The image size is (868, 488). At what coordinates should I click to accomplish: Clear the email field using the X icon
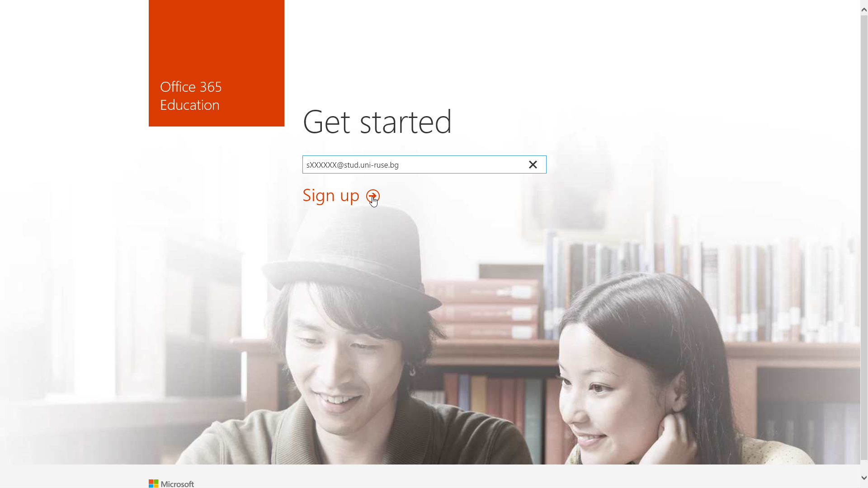[x=533, y=165]
